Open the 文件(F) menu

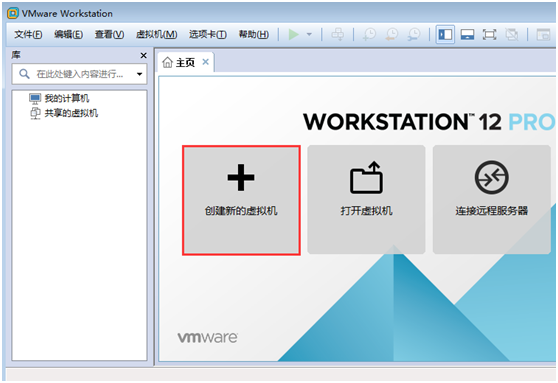pos(28,35)
